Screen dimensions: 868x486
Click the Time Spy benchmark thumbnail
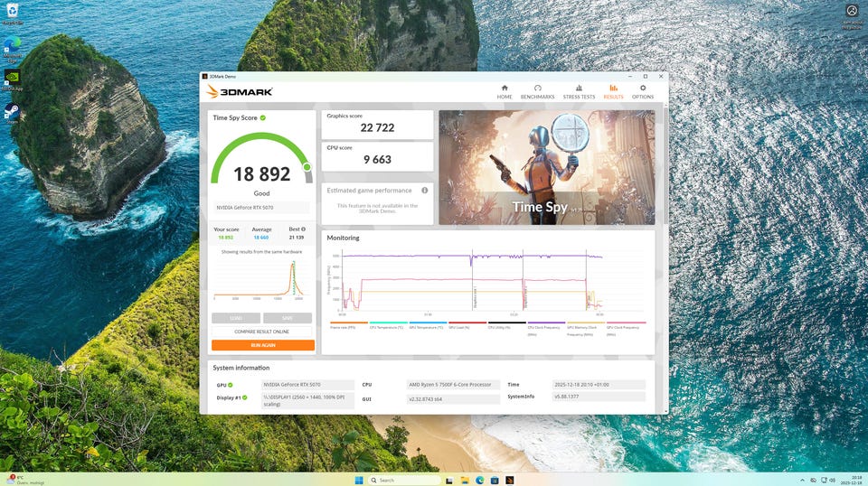tap(545, 167)
